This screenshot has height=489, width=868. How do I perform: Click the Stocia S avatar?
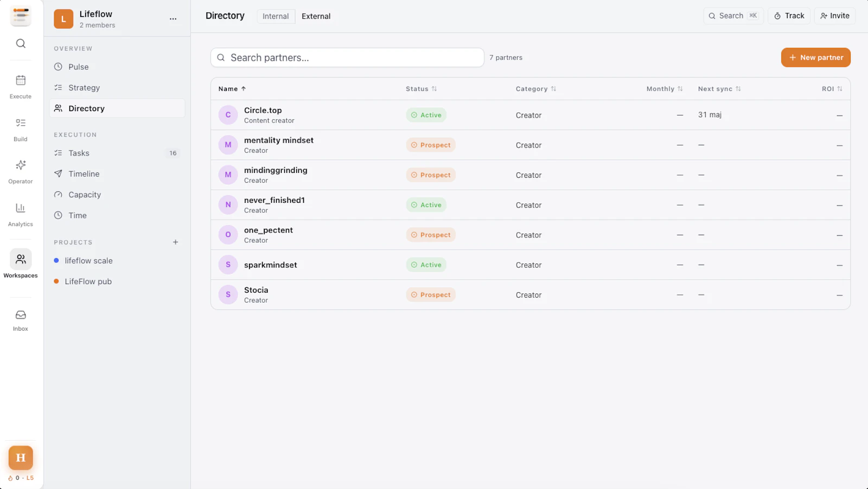click(228, 294)
